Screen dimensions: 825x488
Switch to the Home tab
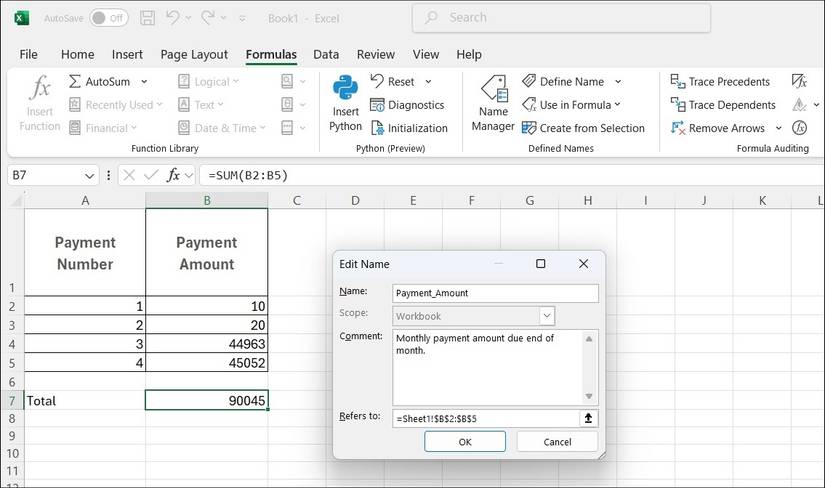coord(77,54)
